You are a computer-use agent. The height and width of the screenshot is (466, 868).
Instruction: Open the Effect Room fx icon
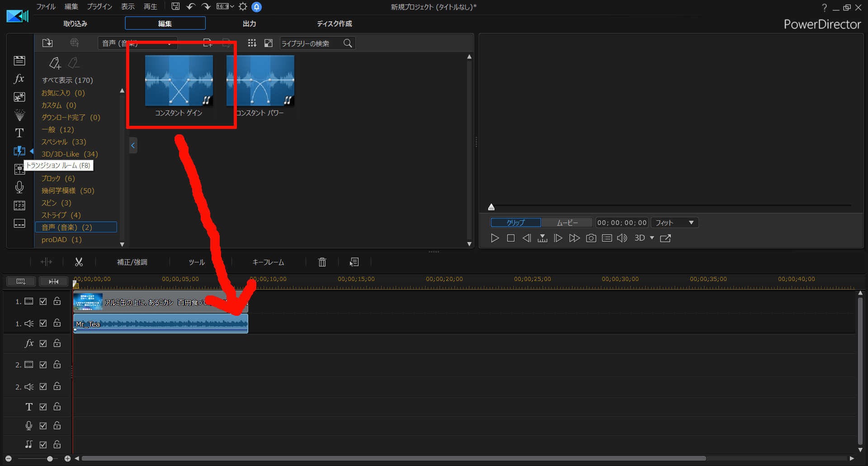[x=19, y=79]
